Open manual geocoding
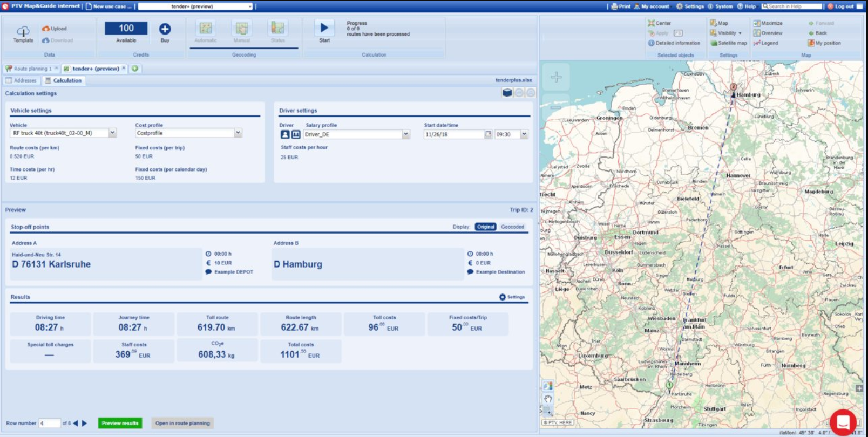This screenshot has height=437, width=868. (x=242, y=28)
